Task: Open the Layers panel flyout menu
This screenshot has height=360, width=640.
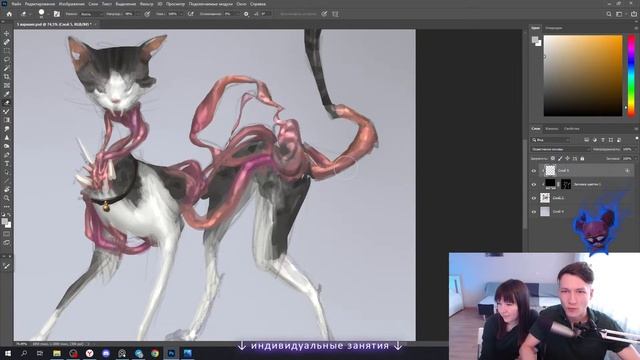Action: click(636, 129)
